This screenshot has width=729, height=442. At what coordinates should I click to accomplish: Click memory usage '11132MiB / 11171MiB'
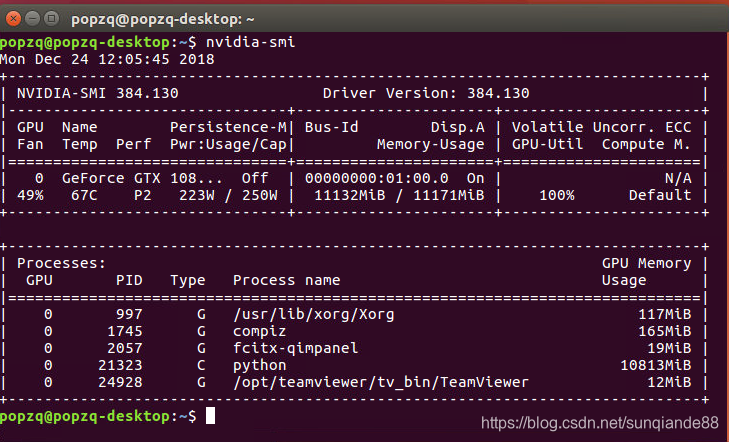399,195
